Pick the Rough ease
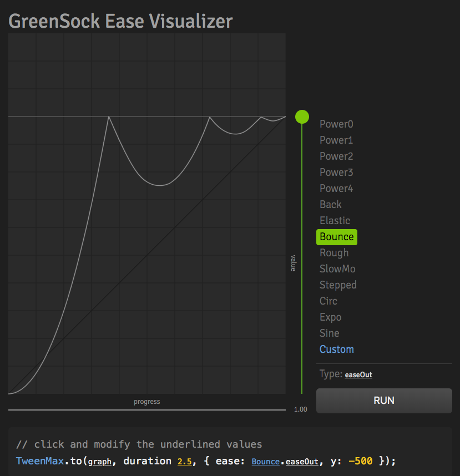The height and width of the screenshot is (476, 460). pyautogui.click(x=334, y=253)
